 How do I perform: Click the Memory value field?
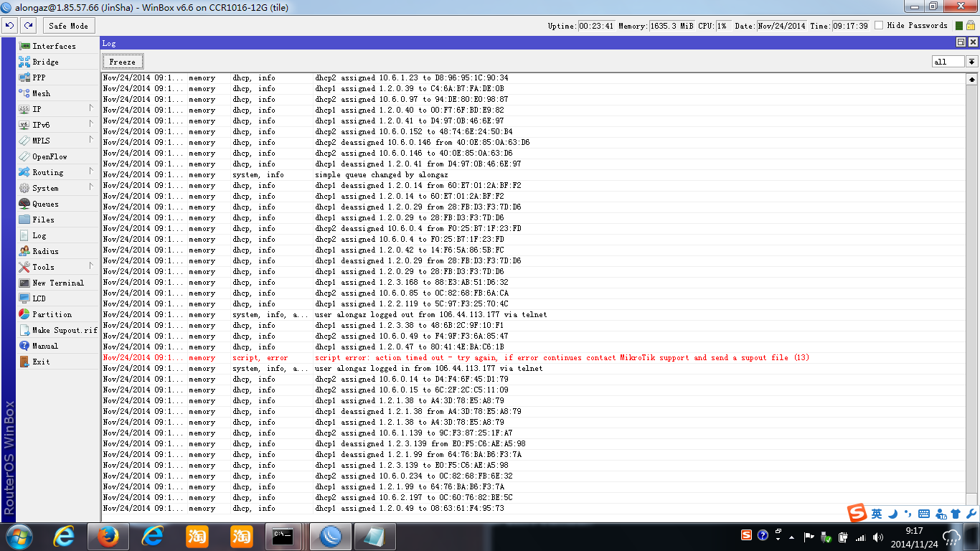pos(672,26)
